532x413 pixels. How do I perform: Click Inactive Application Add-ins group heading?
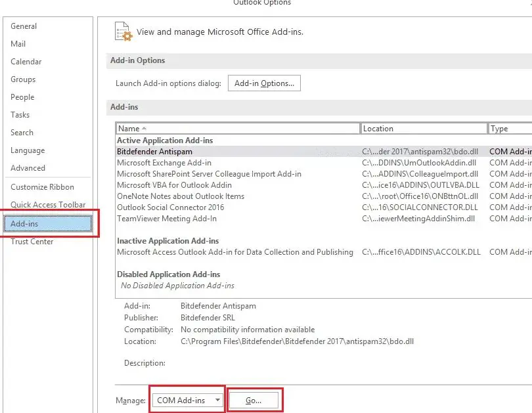pos(168,241)
